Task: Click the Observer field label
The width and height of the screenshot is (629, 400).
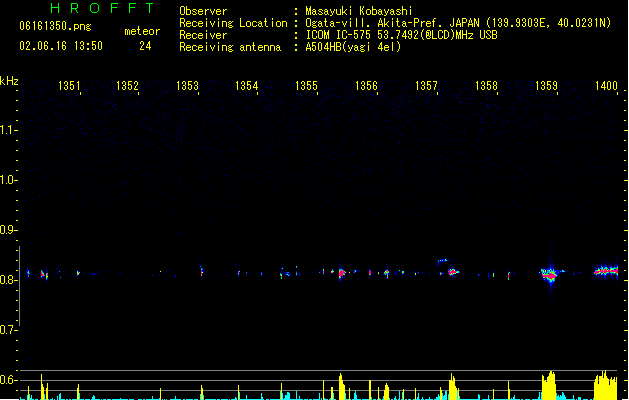Action: click(203, 11)
